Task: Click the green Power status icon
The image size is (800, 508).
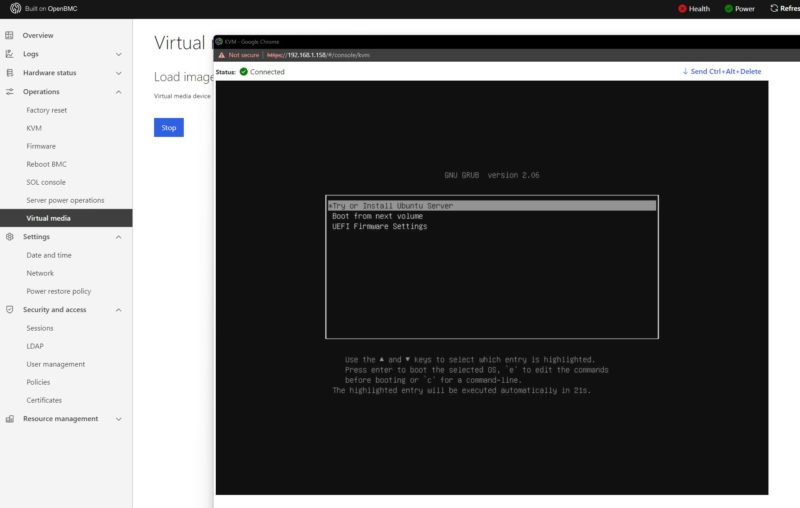Action: pos(729,8)
